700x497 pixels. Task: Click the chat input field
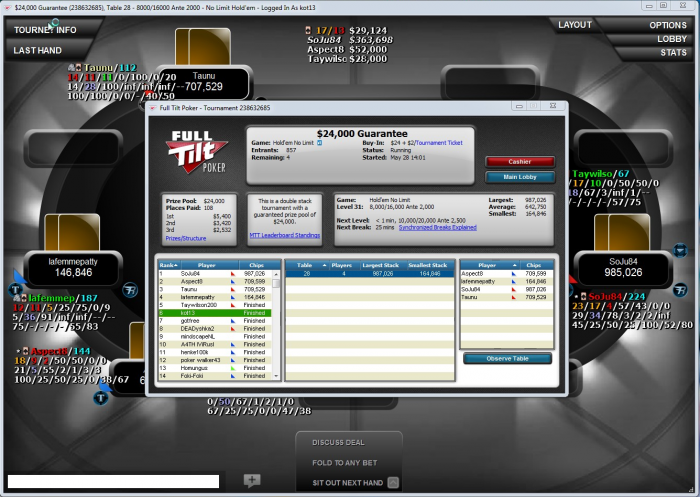pyautogui.click(x=113, y=481)
